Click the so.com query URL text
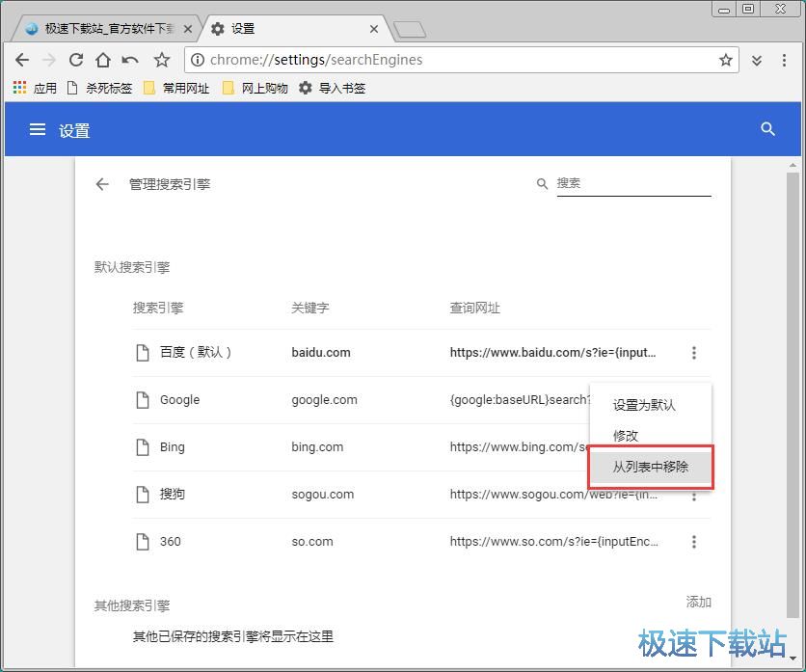 click(x=553, y=542)
